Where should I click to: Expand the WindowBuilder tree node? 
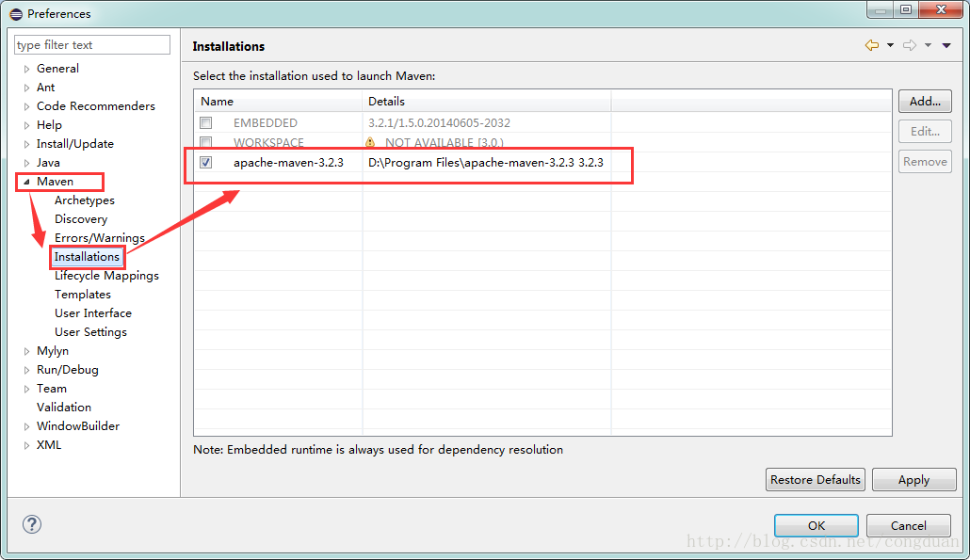(x=26, y=426)
